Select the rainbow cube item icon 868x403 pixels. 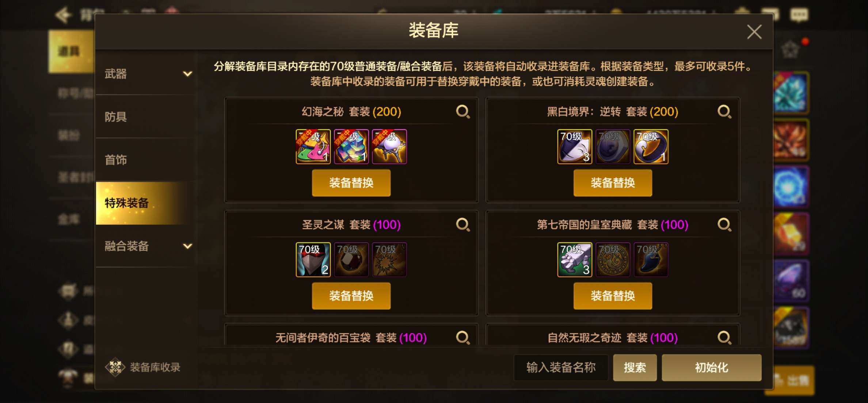(x=351, y=146)
